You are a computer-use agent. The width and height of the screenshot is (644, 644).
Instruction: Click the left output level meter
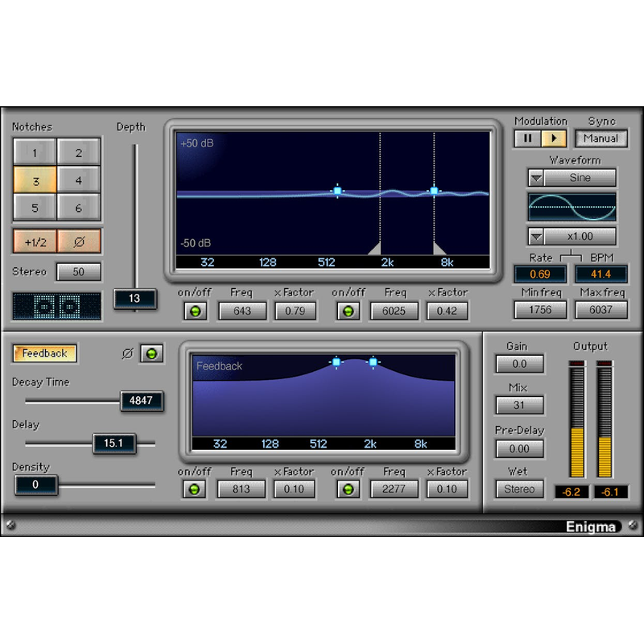pos(577,419)
